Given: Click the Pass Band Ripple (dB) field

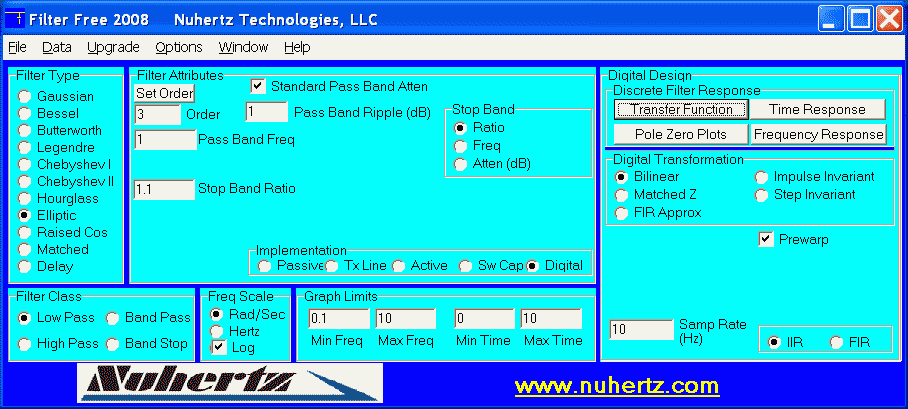Looking at the screenshot, I should (x=266, y=112).
